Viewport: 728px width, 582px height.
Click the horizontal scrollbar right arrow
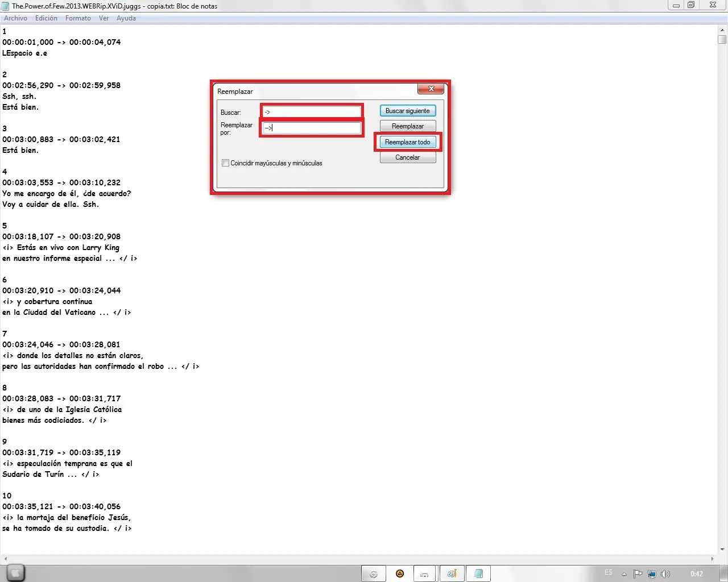pos(713,559)
